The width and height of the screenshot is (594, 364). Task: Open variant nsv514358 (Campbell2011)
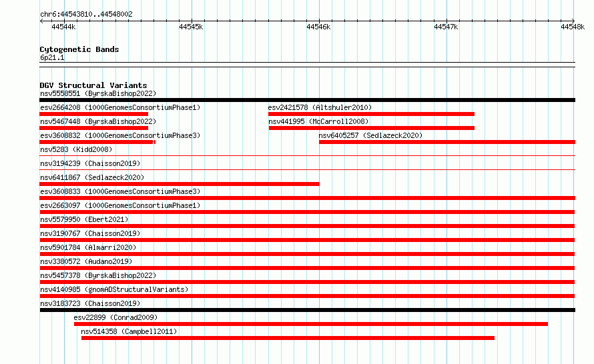tap(129, 331)
